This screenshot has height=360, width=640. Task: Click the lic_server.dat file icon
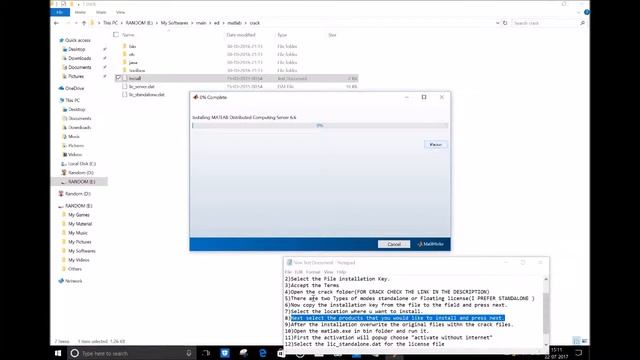(125, 87)
